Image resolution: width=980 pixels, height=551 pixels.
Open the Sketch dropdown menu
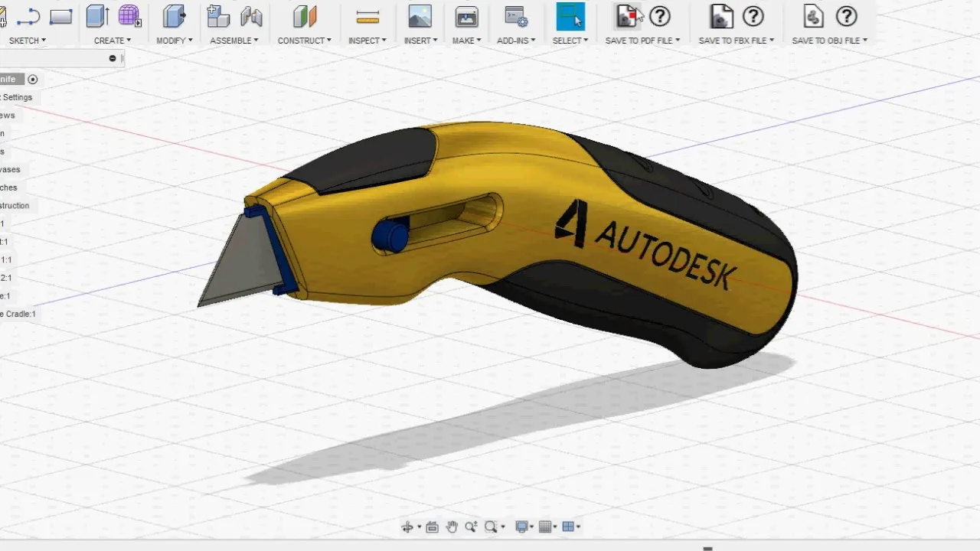click(x=28, y=41)
